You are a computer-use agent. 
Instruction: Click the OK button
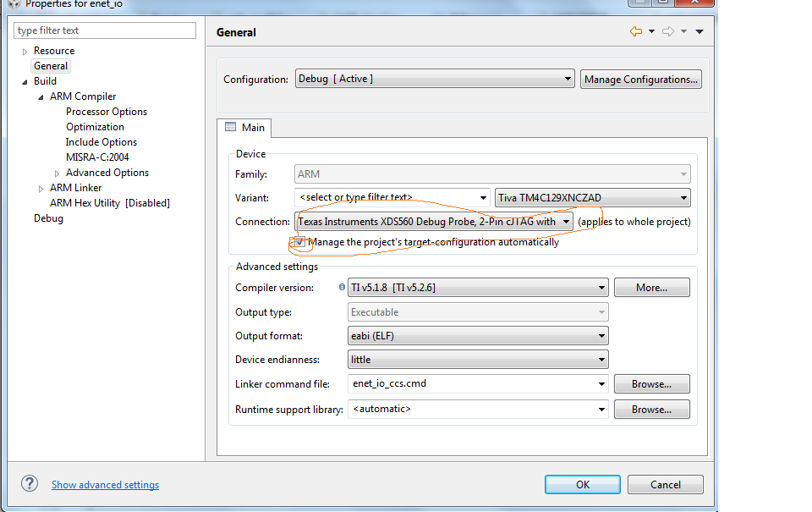[583, 485]
